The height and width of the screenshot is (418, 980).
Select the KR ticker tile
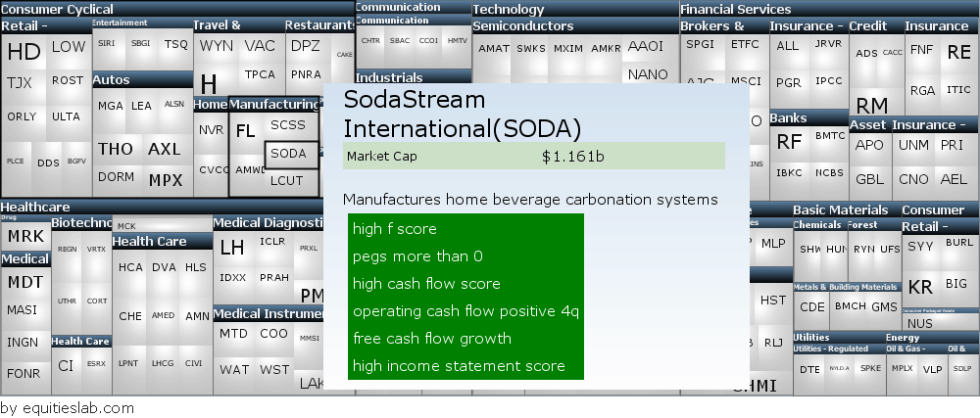tap(920, 287)
